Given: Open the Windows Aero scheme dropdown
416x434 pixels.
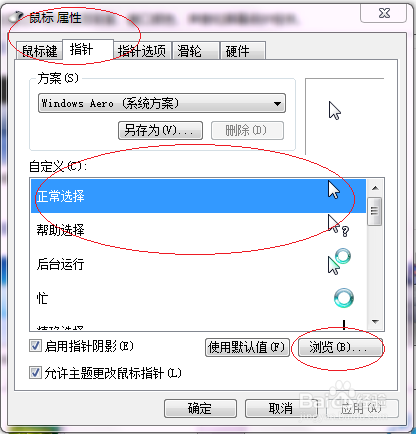Looking at the screenshot, I should click(162, 103).
